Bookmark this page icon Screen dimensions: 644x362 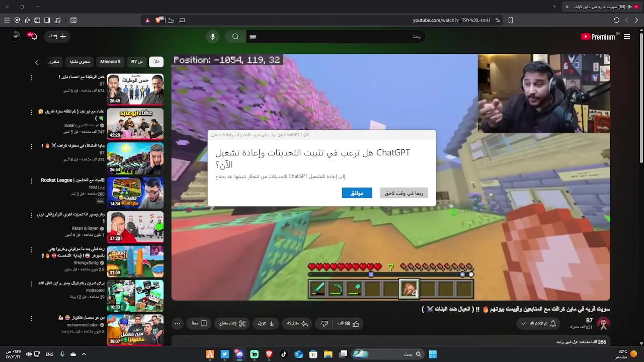(511, 20)
